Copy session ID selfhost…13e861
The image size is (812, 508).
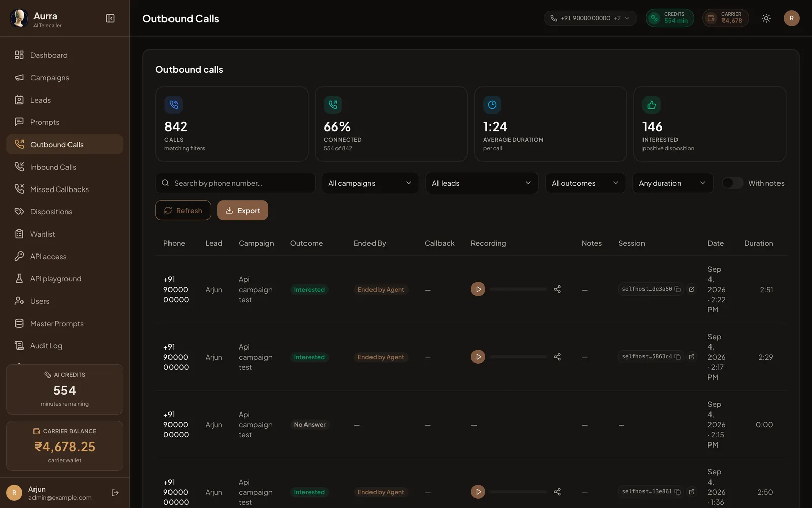pyautogui.click(x=678, y=492)
